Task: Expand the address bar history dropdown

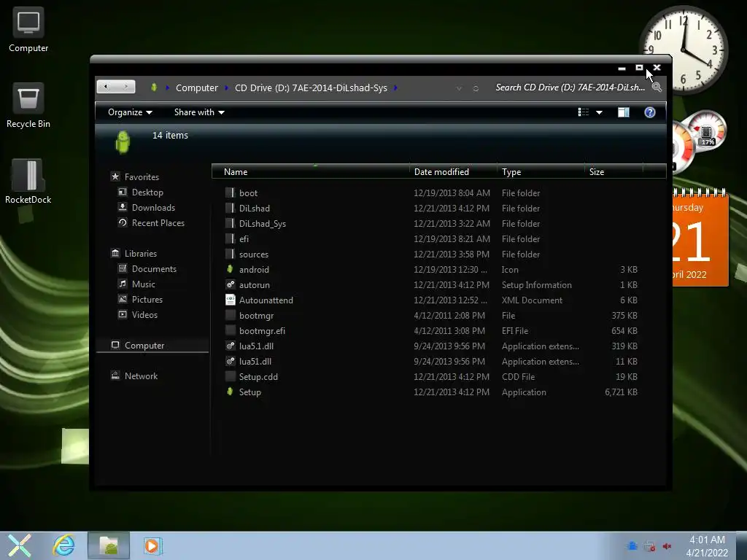Action: pos(459,88)
